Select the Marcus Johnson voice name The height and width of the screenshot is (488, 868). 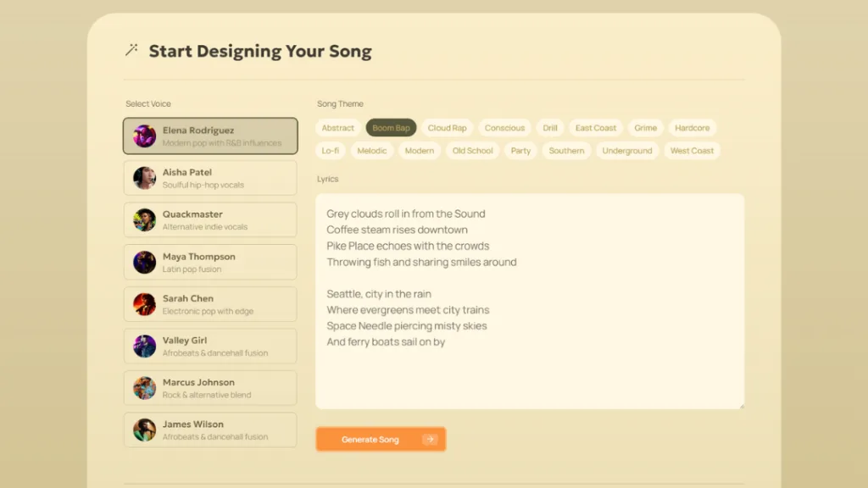click(x=198, y=382)
